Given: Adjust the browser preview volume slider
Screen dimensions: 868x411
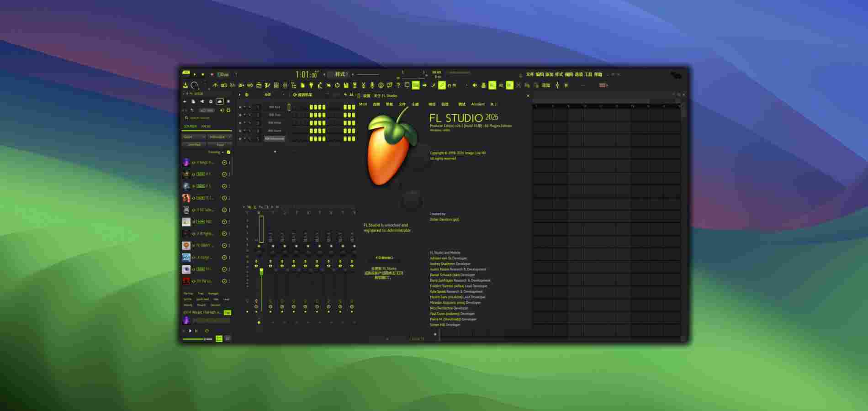Looking at the screenshot, I should tap(197, 339).
